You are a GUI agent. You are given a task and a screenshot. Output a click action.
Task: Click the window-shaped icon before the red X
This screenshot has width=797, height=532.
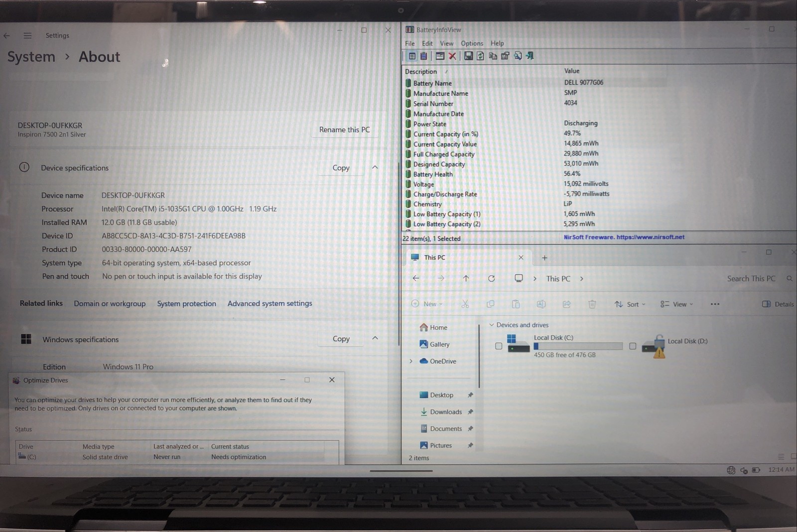tap(440, 56)
